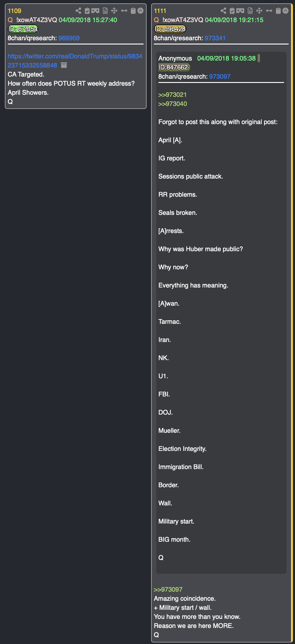Click the archive box icon beside the Twitter link
This screenshot has width=295, height=644.
(x=64, y=65)
